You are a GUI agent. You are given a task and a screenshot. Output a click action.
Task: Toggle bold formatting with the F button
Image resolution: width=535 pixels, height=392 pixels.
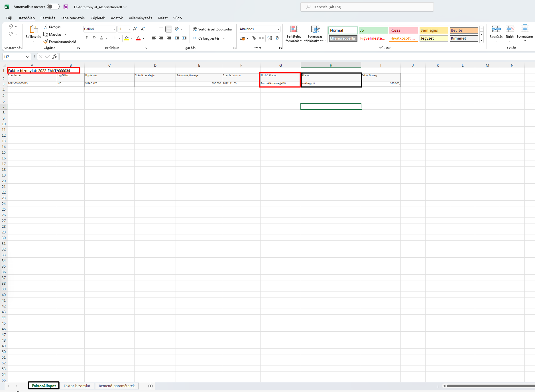coord(87,38)
